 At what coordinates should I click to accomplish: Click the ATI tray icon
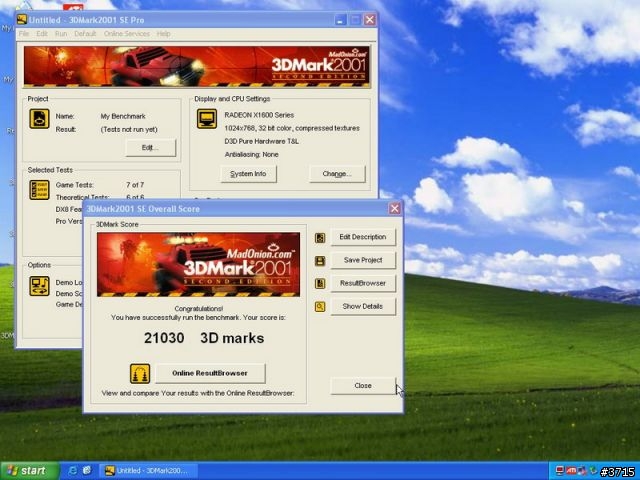[x=571, y=471]
